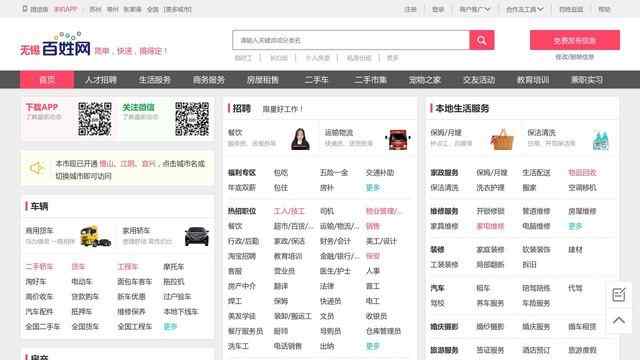Screen dimensions: 640x360
Task: Open the 商务服务 navigation tab
Action: pyautogui.click(x=209, y=80)
